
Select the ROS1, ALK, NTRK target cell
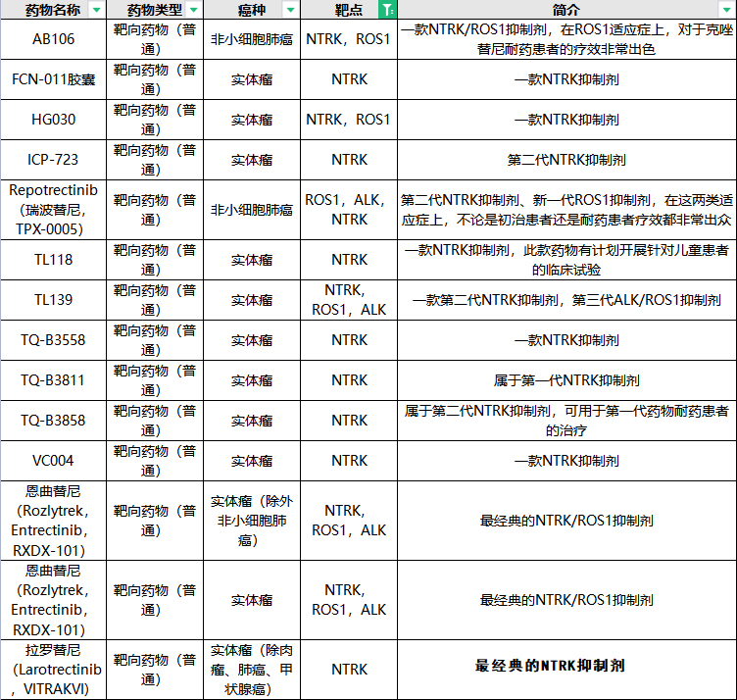pos(349,210)
